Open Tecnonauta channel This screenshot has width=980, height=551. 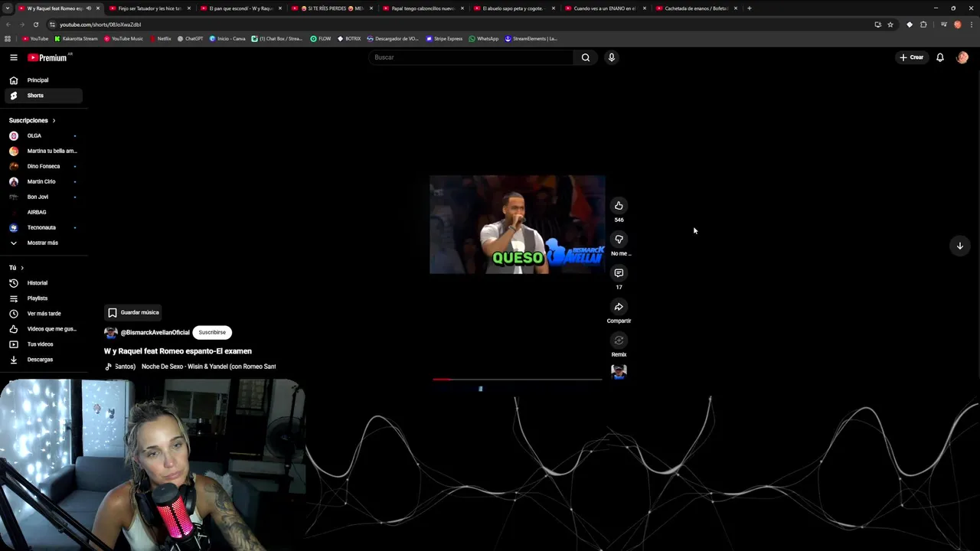[43, 227]
